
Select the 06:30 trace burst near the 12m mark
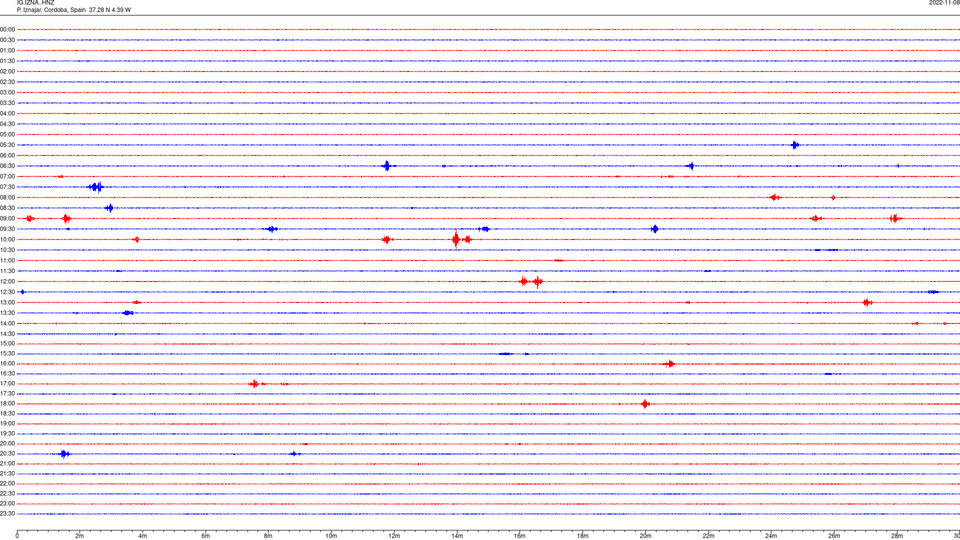387,166
